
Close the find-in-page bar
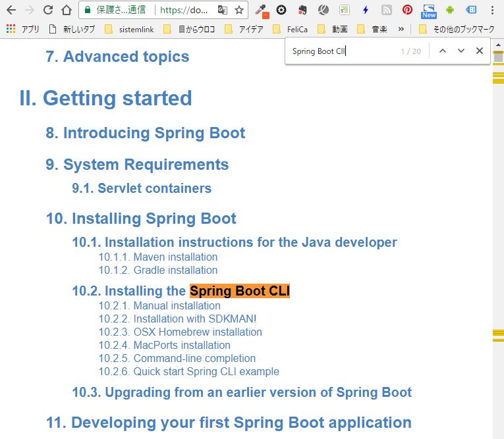480,51
